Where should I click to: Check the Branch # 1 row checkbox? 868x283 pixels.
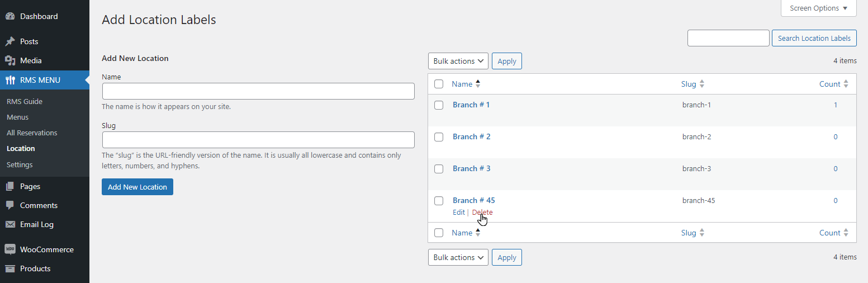[439, 105]
